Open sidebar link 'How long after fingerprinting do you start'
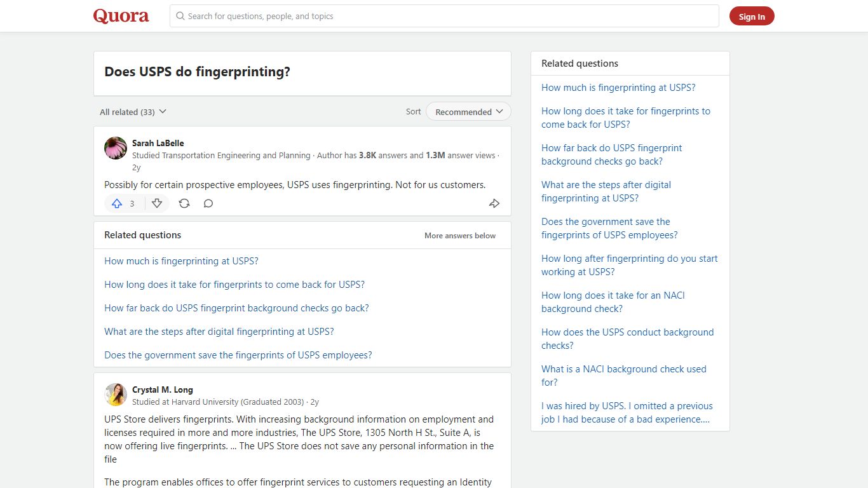The height and width of the screenshot is (488, 868). click(x=630, y=265)
